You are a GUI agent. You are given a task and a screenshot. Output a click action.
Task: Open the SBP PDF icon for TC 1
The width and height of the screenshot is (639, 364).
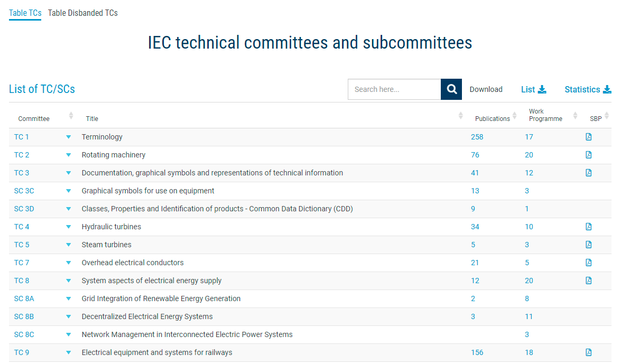click(588, 137)
